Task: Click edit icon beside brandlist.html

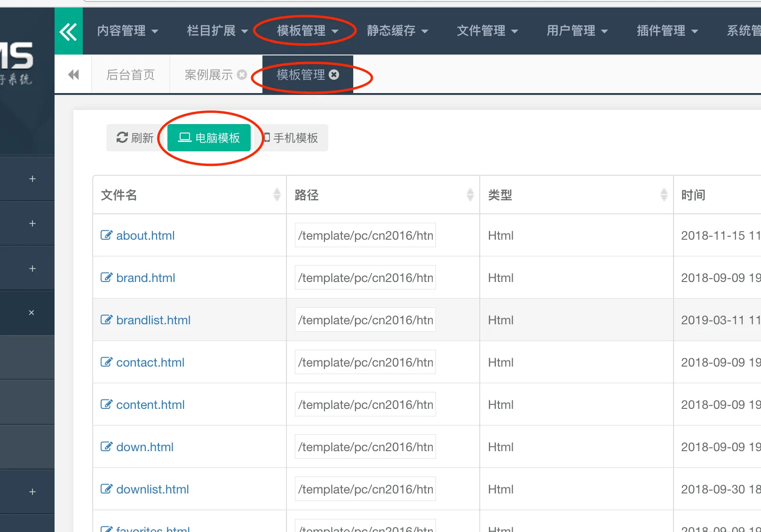Action: point(107,320)
